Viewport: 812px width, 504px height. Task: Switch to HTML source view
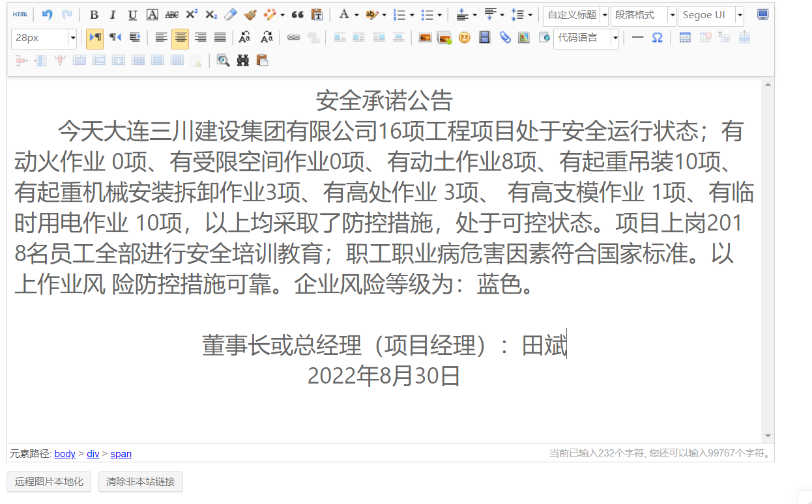click(x=20, y=14)
